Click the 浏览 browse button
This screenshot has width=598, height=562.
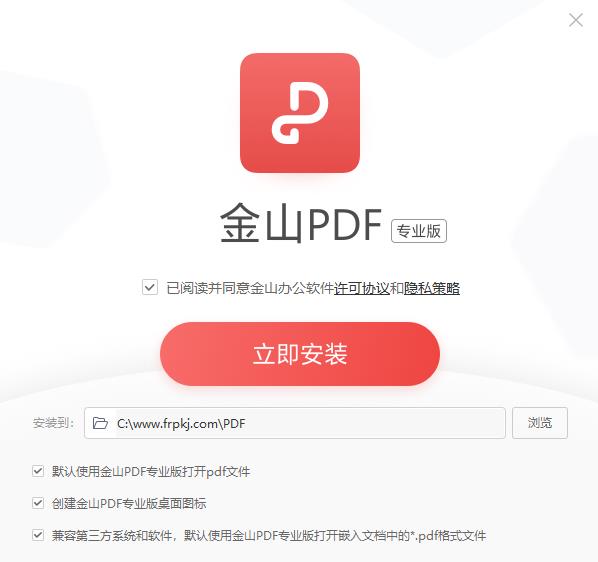[540, 423]
